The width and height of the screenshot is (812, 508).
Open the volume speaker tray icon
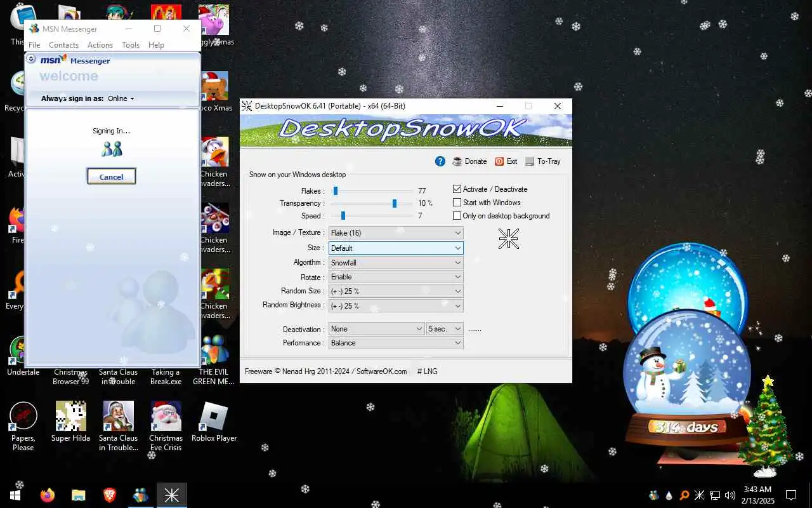pyautogui.click(x=730, y=495)
